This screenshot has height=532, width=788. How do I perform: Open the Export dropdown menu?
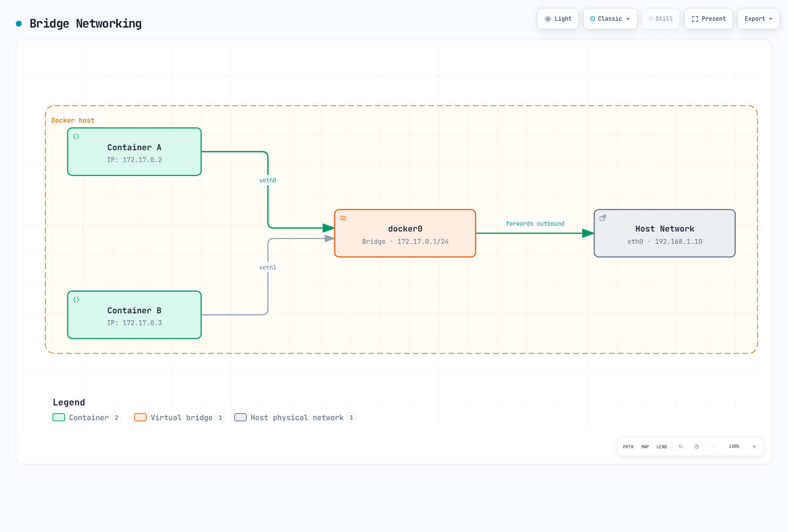point(758,19)
